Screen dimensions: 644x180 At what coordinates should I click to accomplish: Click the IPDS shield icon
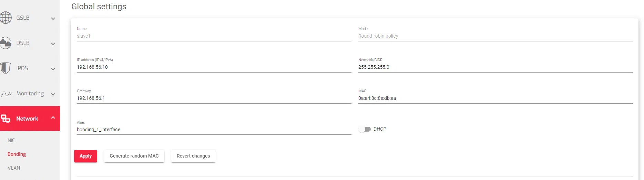click(6, 68)
